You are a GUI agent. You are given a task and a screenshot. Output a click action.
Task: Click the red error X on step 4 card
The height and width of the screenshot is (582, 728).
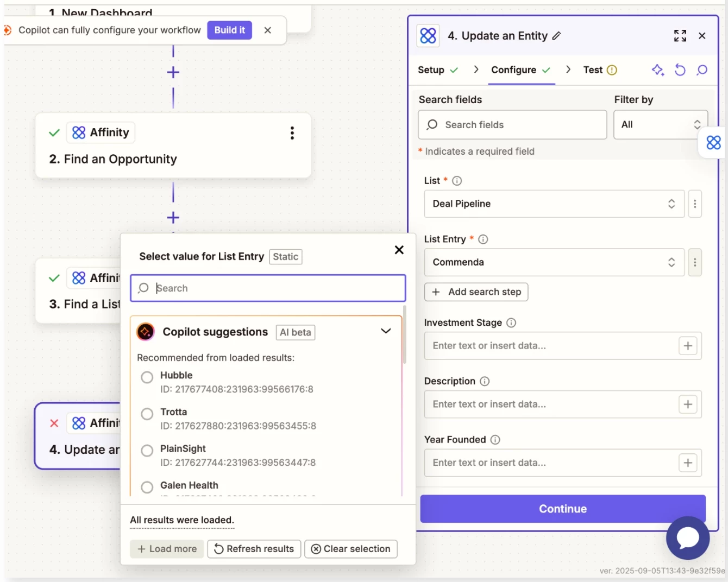pos(54,423)
